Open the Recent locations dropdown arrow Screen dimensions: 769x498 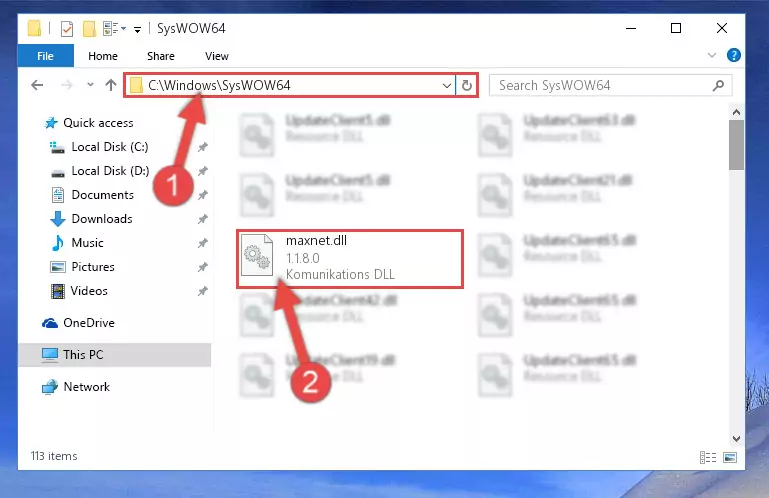click(90, 85)
